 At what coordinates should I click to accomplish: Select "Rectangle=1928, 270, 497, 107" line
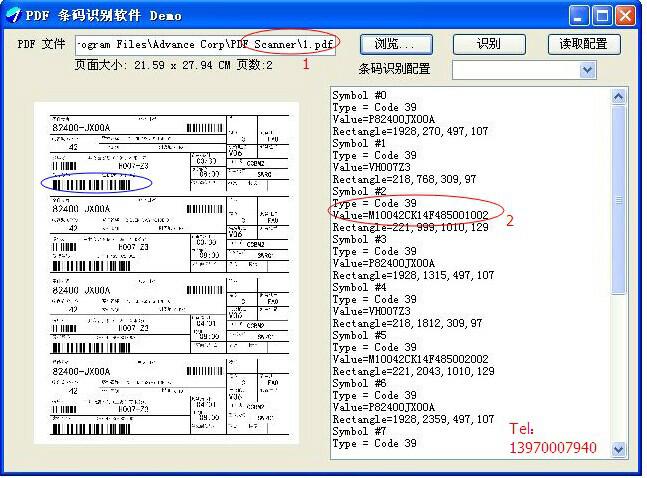[410, 131]
